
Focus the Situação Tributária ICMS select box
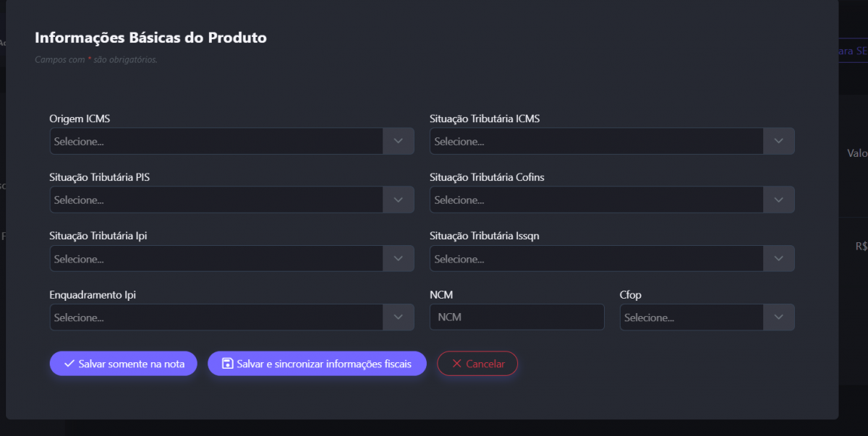pyautogui.click(x=596, y=141)
